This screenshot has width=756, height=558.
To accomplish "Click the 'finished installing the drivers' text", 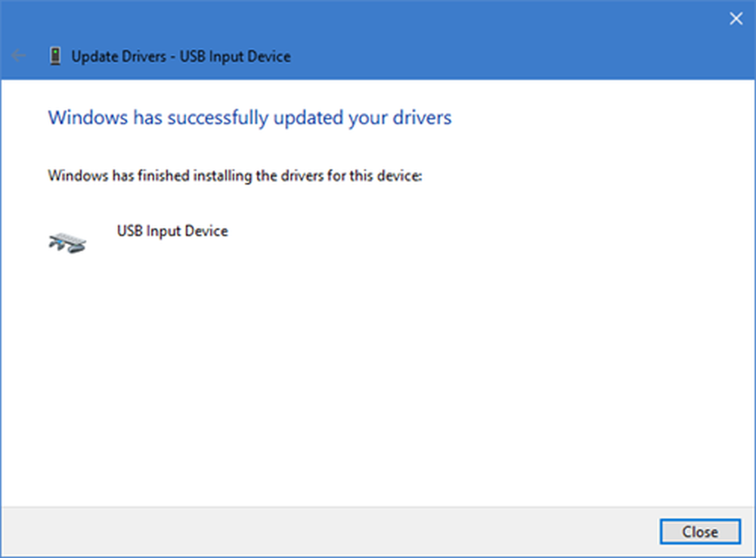I will 234,176.
